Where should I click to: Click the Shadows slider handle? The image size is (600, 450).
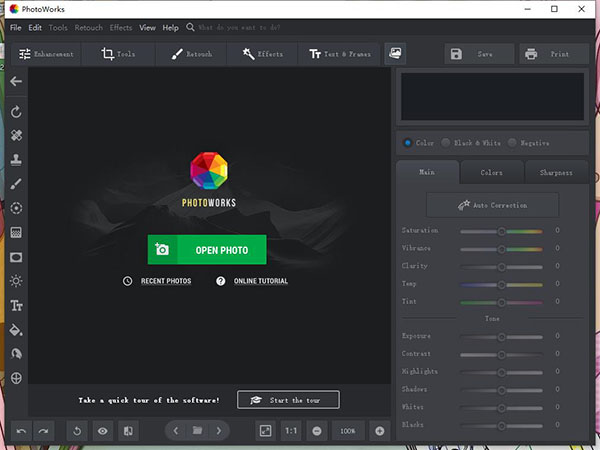[x=501, y=390]
